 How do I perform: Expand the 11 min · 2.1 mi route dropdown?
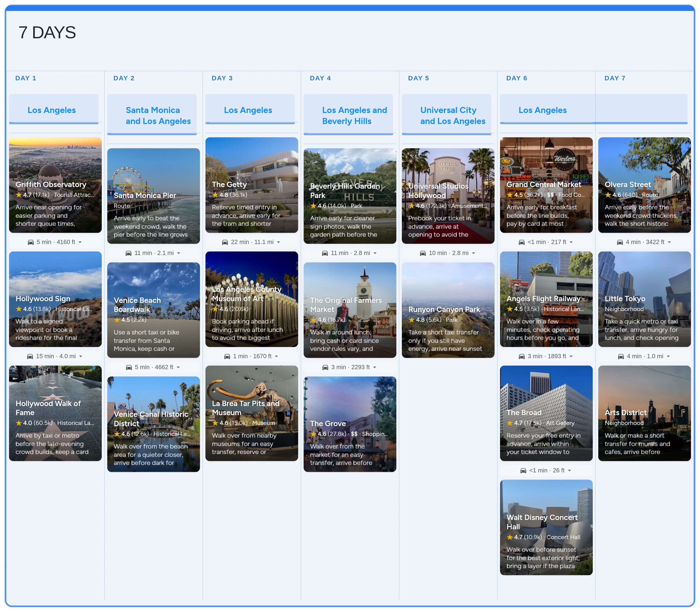[178, 253]
